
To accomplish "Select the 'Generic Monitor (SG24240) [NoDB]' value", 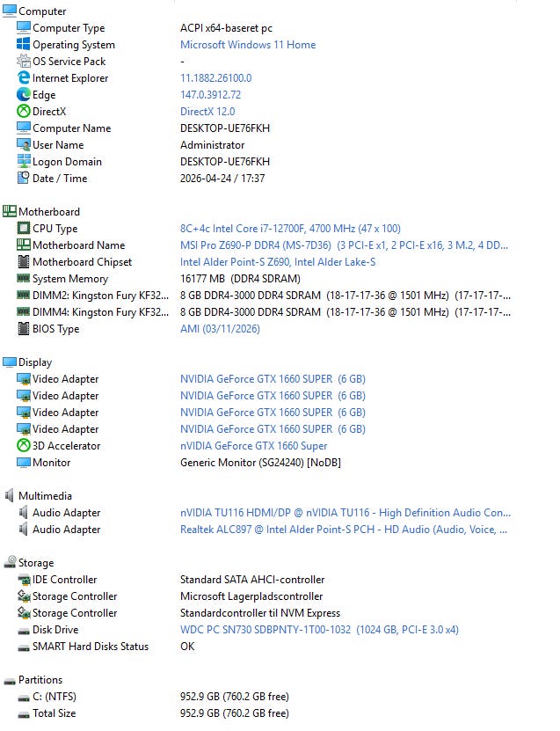I will click(260, 463).
